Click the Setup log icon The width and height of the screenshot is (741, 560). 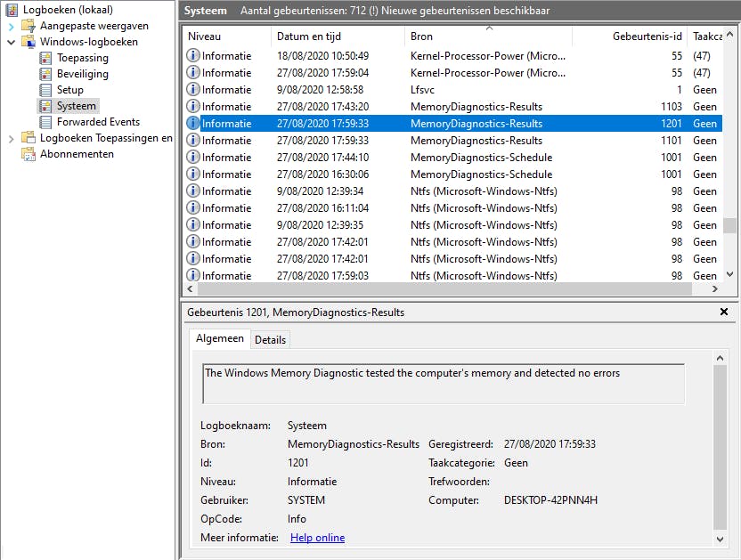(x=45, y=90)
